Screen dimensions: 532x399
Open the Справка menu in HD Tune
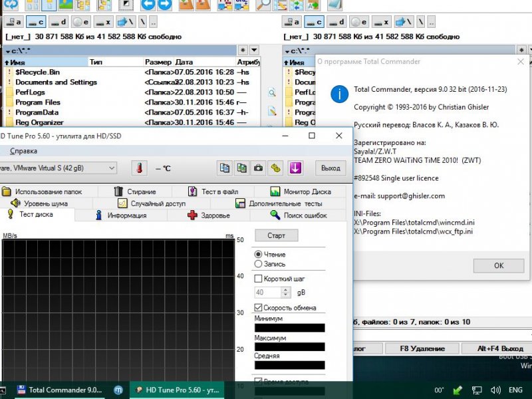(x=23, y=151)
